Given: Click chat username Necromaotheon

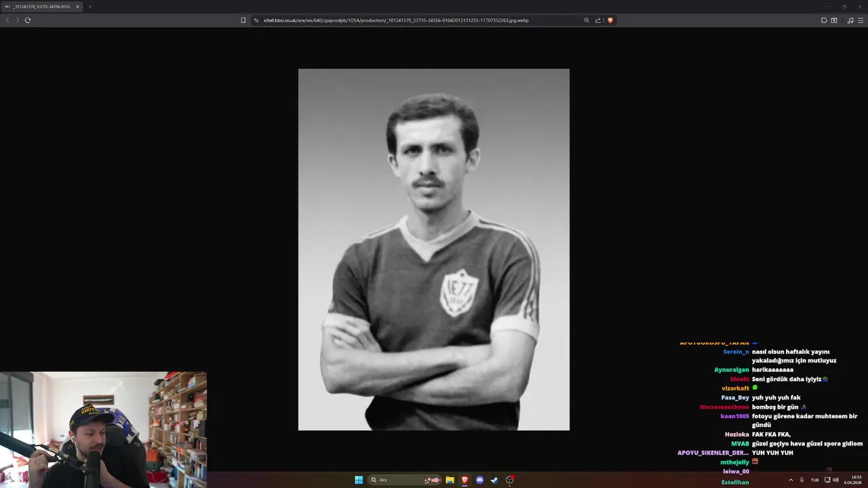Looking at the screenshot, I should (x=725, y=407).
